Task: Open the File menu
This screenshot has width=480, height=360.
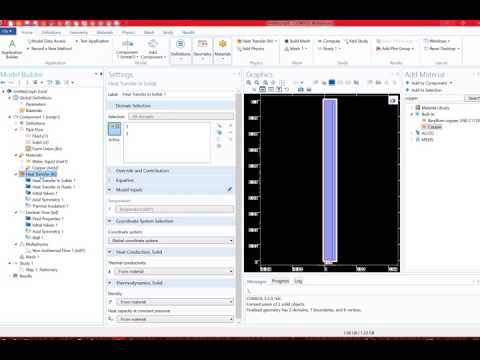Action: (x=8, y=31)
